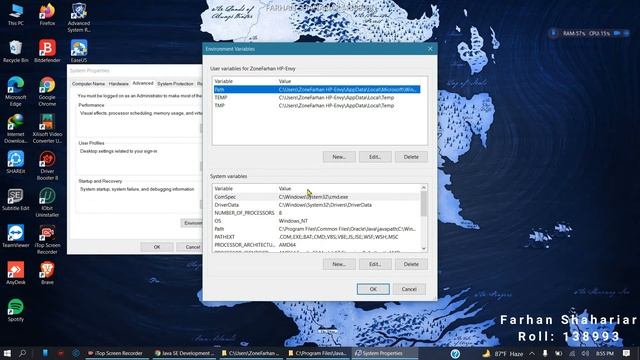Switch to Java SE Development taskbar item
Viewport: 640px width, 360px height.
(x=184, y=353)
